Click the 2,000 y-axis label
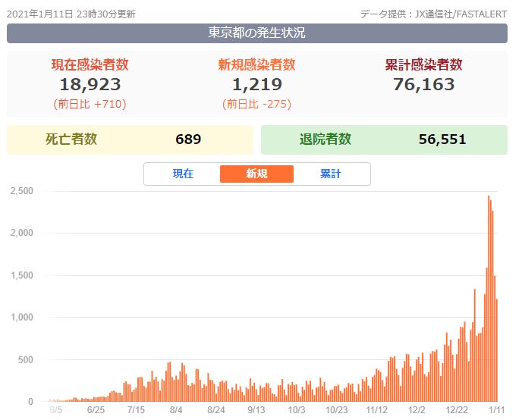This screenshot has width=522, height=420. pos(22,233)
